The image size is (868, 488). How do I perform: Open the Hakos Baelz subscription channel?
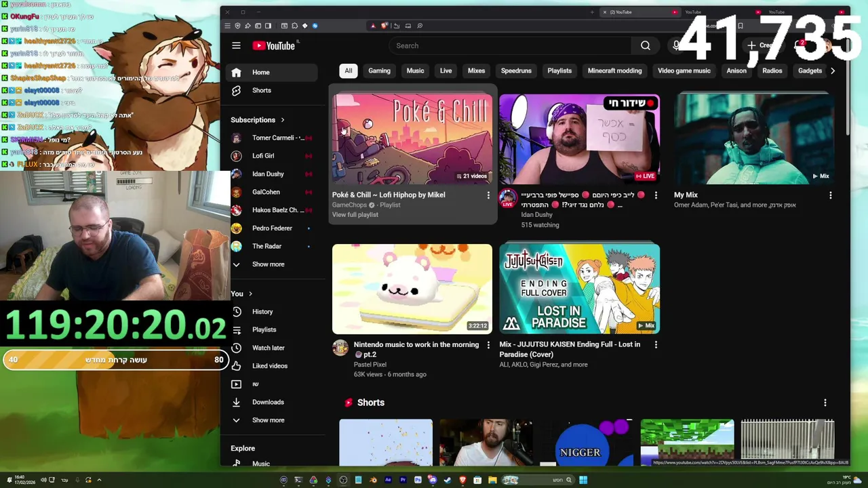273,210
